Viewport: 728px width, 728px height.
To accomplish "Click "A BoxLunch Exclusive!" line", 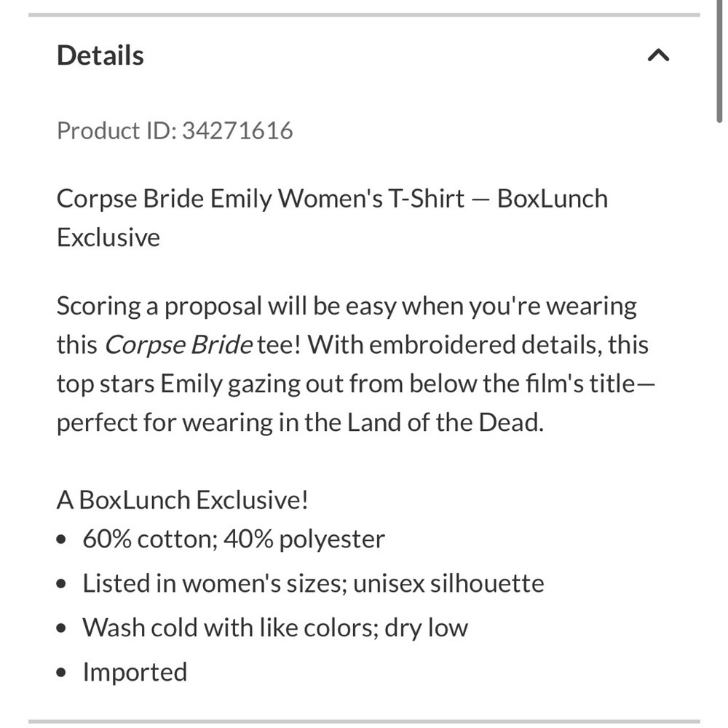I will tap(182, 500).
